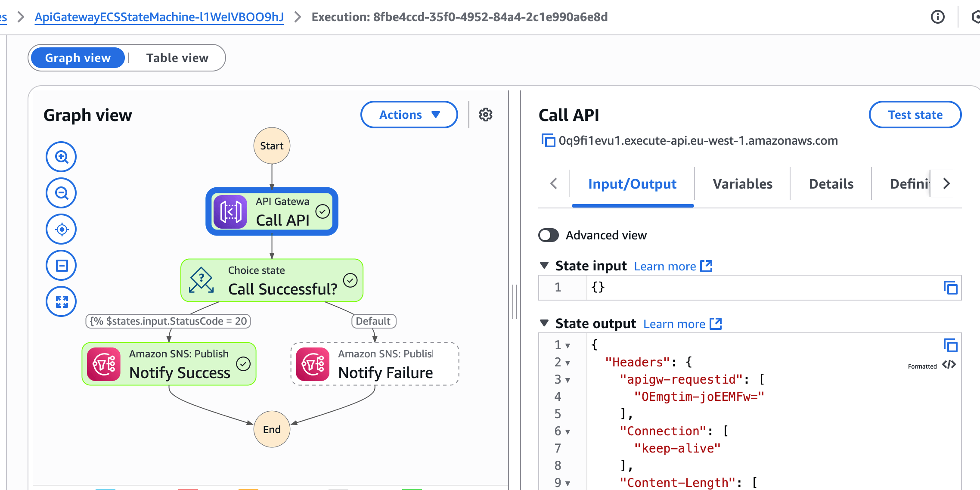Click the zoom out graph icon
The width and height of the screenshot is (980, 490).
click(x=61, y=193)
